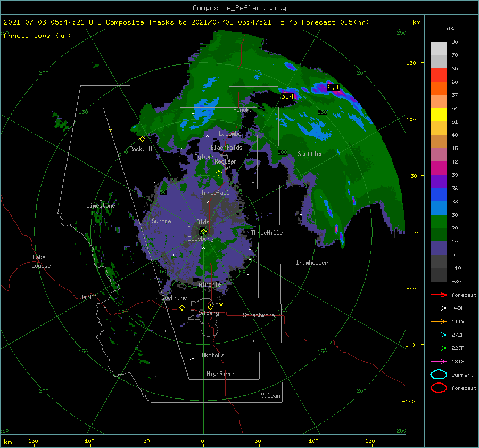Select the Sylvan label
The height and width of the screenshot is (448, 479).
204,157
